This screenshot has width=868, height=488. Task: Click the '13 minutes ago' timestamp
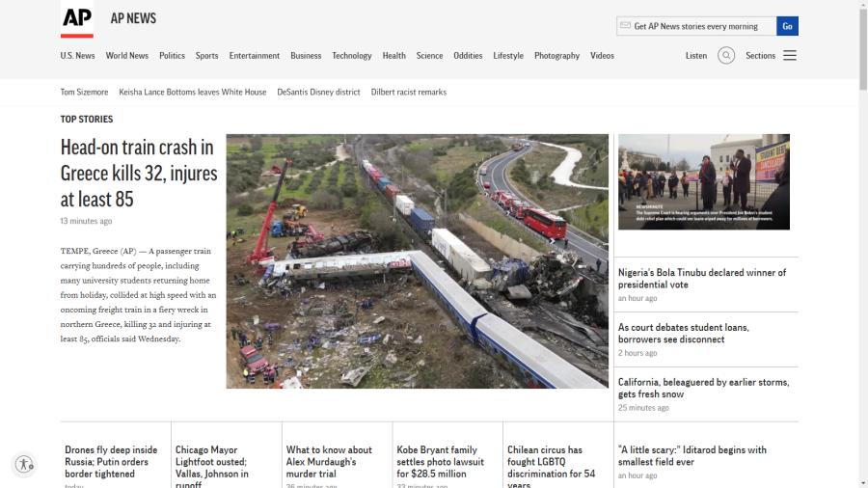point(87,221)
